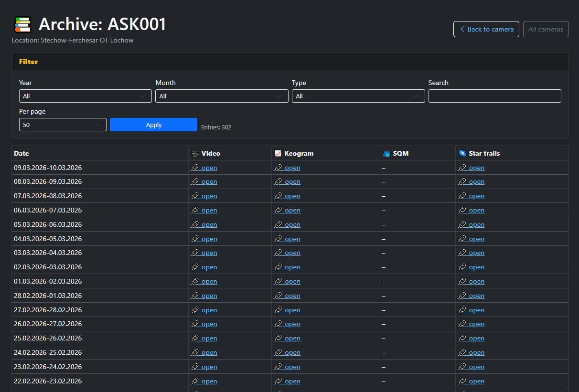
Task: Click inside the Search input field
Action: 494,96
